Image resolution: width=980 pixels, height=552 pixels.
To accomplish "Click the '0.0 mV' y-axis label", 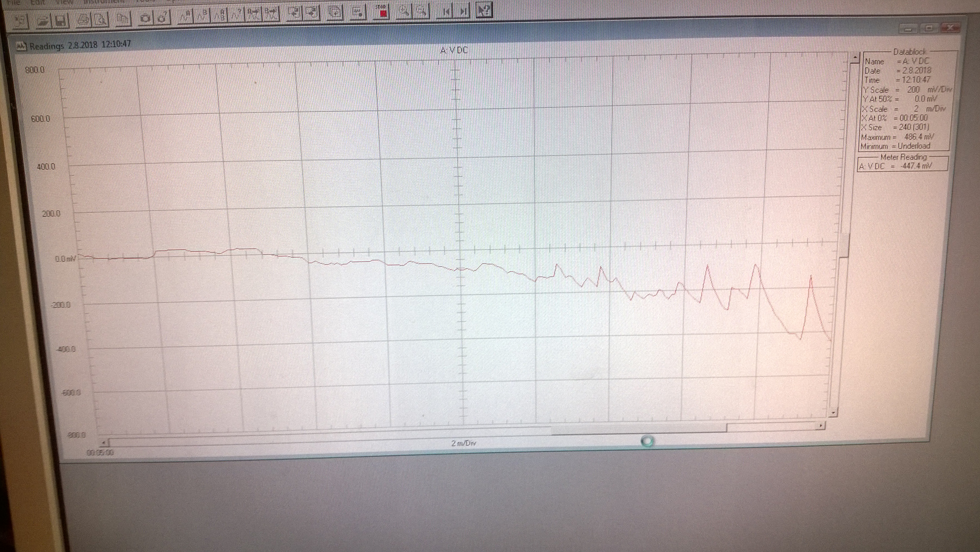I will coord(65,259).
